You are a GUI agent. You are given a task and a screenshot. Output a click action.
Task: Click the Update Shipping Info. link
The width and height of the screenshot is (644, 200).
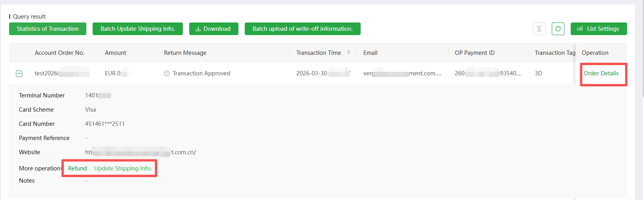[123, 168]
